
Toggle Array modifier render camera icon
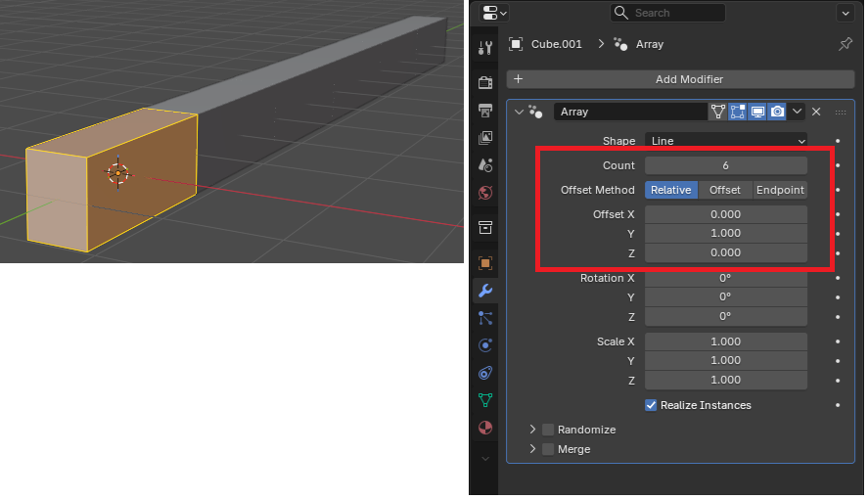click(x=777, y=112)
